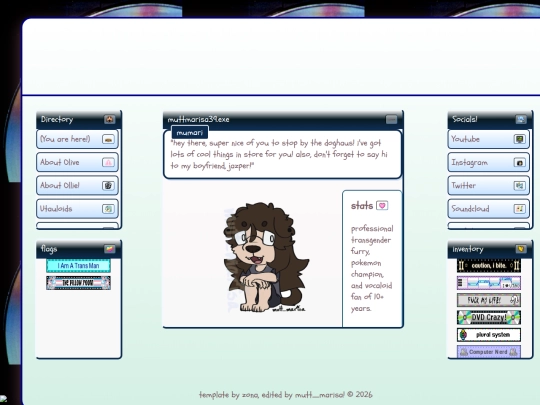Click the small icon beside Twitter
The image size is (540, 405).
point(520,186)
